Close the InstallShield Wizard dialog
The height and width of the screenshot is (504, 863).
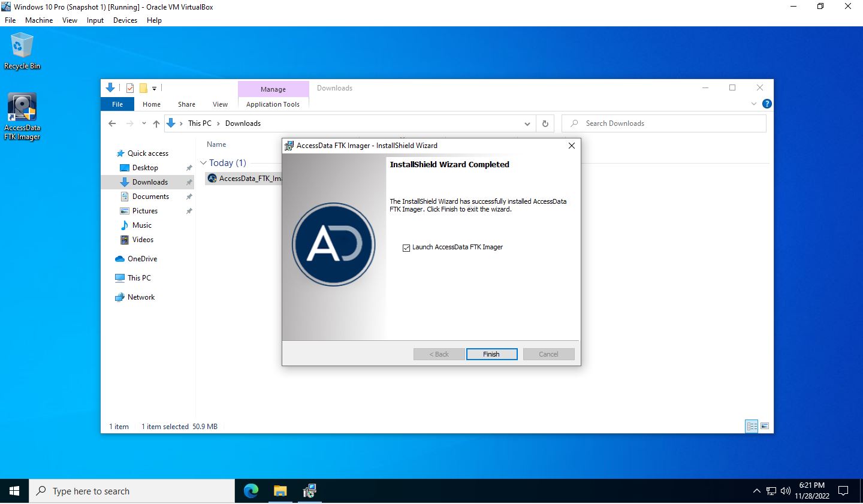[x=571, y=146]
